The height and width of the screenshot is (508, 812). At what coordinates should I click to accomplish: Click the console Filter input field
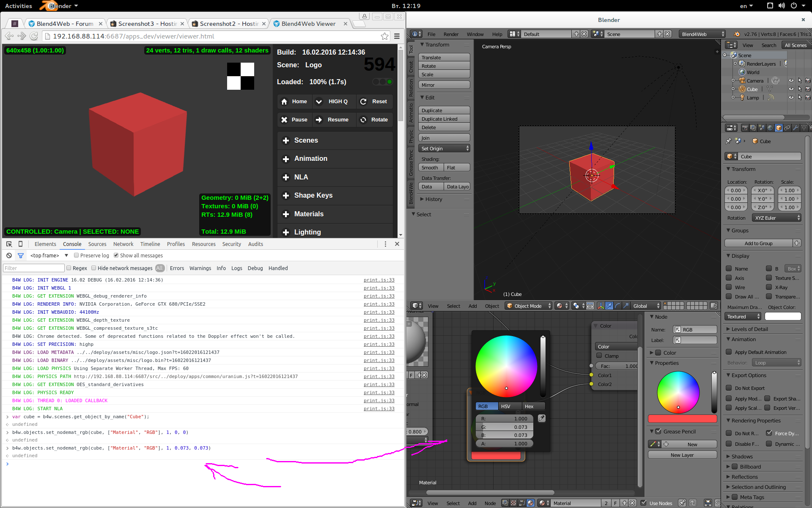click(33, 268)
